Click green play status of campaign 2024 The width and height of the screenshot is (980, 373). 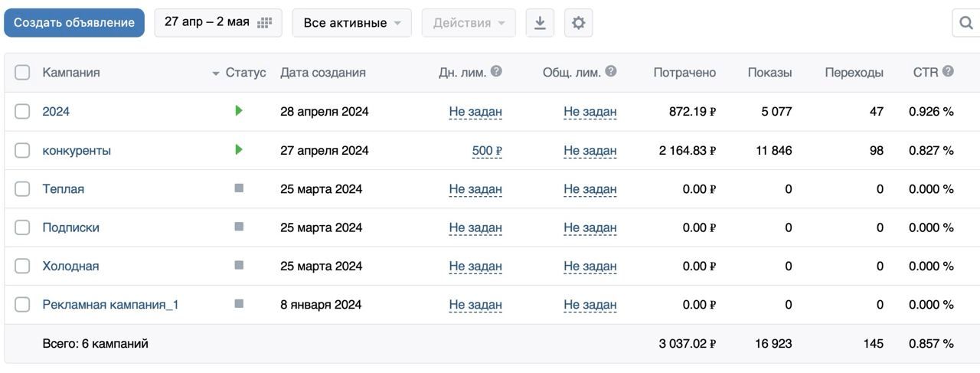(239, 111)
